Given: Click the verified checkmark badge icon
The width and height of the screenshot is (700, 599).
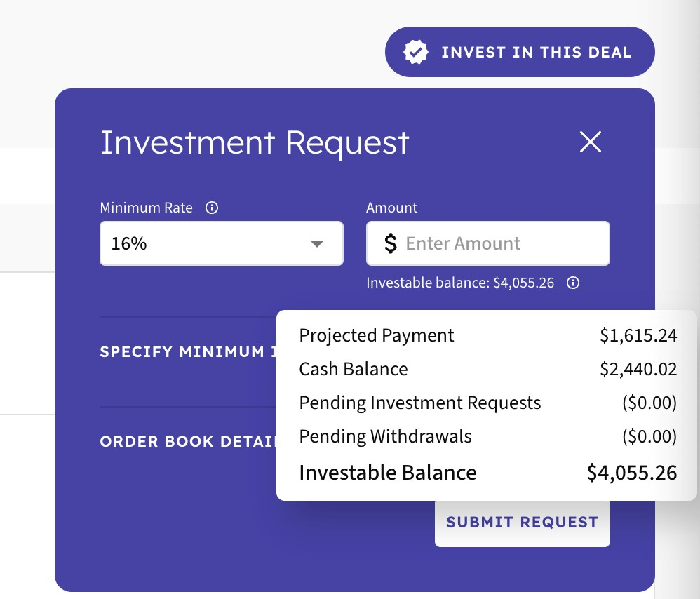Looking at the screenshot, I should 416,52.
